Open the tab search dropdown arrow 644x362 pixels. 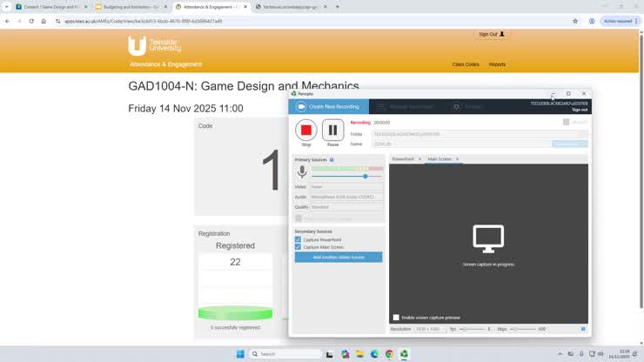point(6,7)
